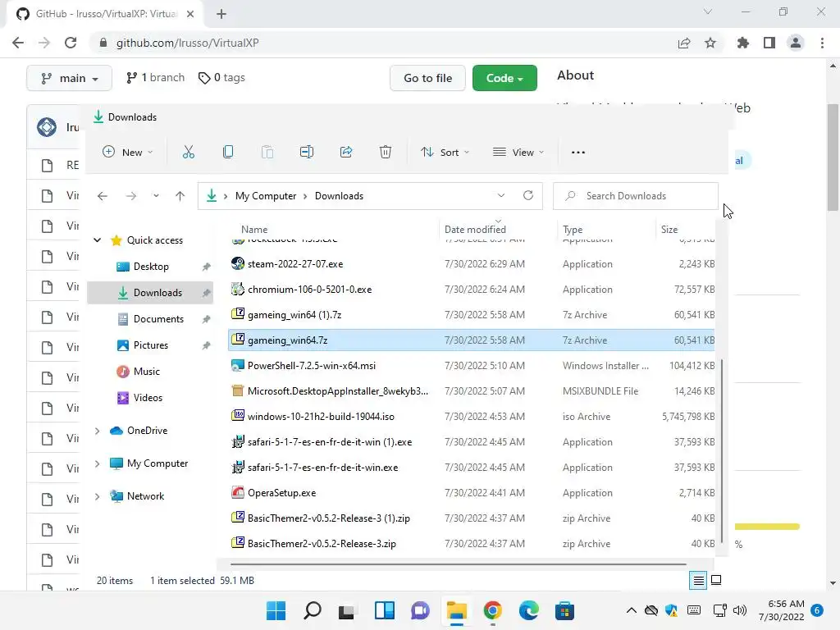Open Chrome side panel icon

tap(769, 43)
